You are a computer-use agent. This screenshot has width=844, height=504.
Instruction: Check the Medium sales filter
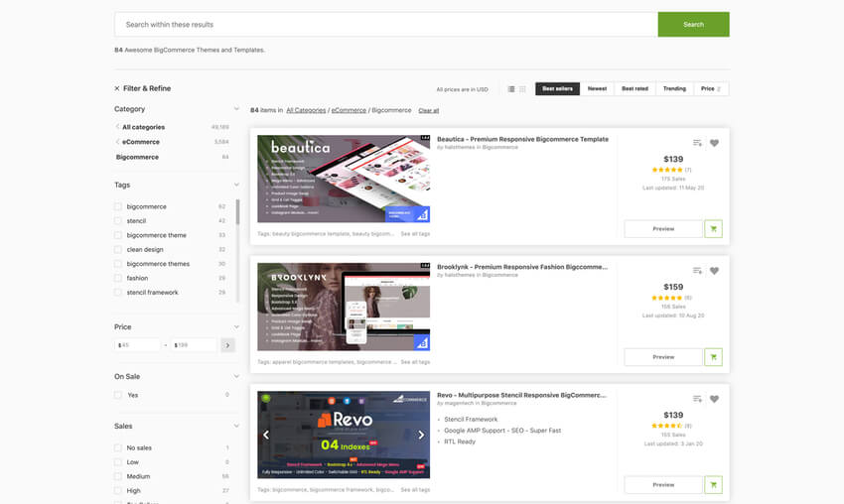pos(118,476)
